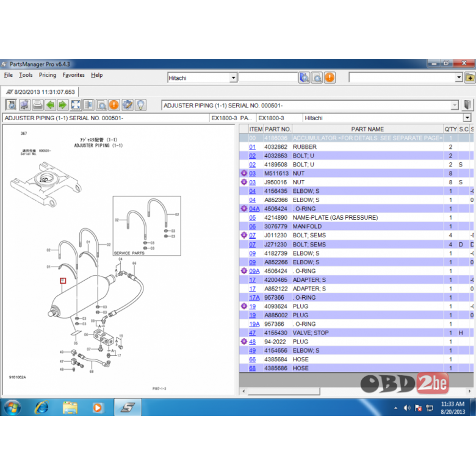Screen dimensions: 476x476
Task: Click the light bulb hint icon
Action: click(140, 105)
